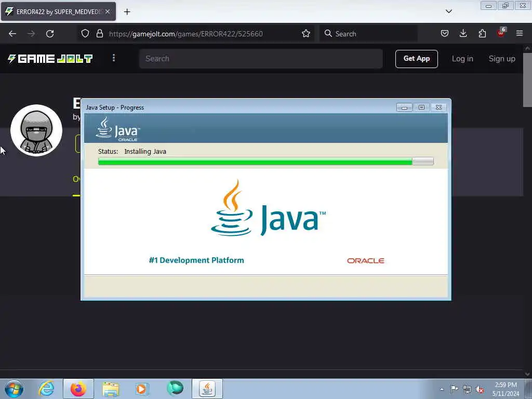Viewport: 532px width, 399px height.
Task: Open the developer's ninja avatar
Action: coord(36,130)
